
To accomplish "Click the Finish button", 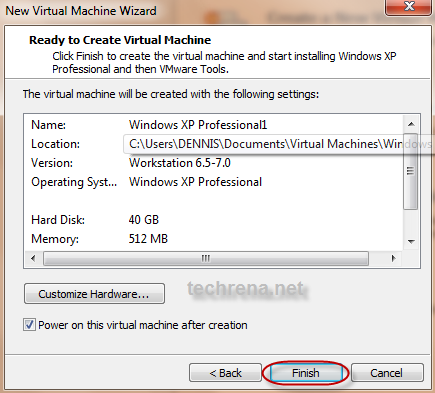I will click(x=306, y=373).
